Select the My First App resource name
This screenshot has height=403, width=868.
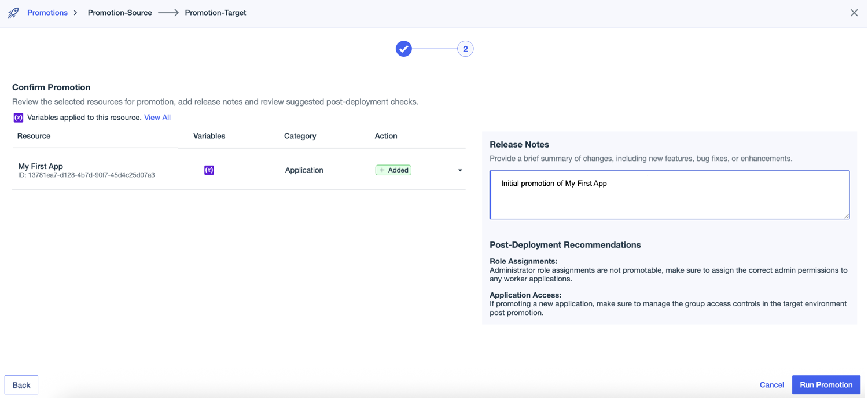click(41, 166)
